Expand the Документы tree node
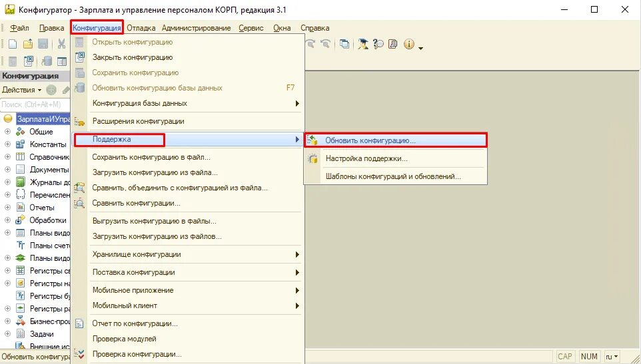 pos(7,169)
